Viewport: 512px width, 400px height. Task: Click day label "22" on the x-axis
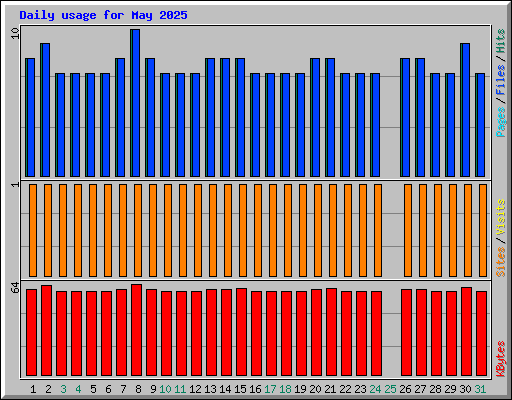(345, 389)
